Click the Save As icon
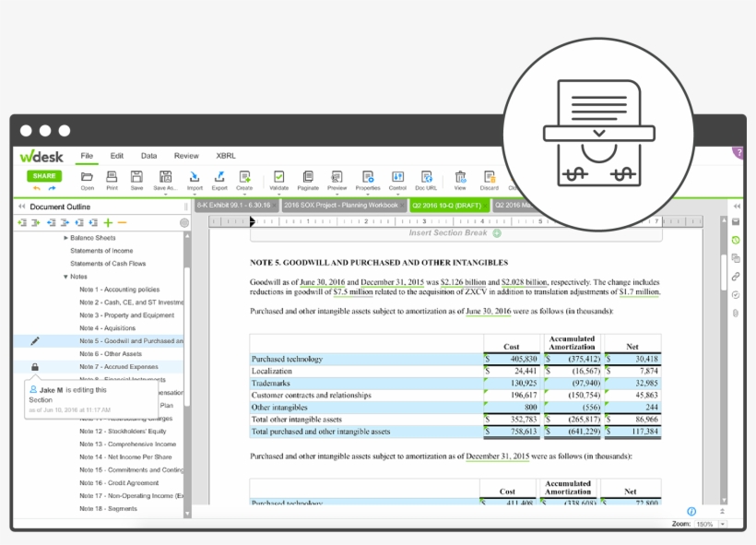This screenshot has width=756, height=545. point(165,176)
